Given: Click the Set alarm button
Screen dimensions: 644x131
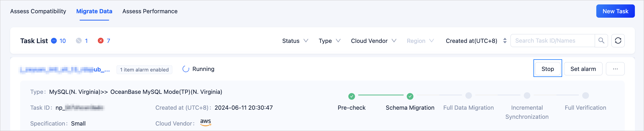Looking at the screenshot, I should (583, 69).
